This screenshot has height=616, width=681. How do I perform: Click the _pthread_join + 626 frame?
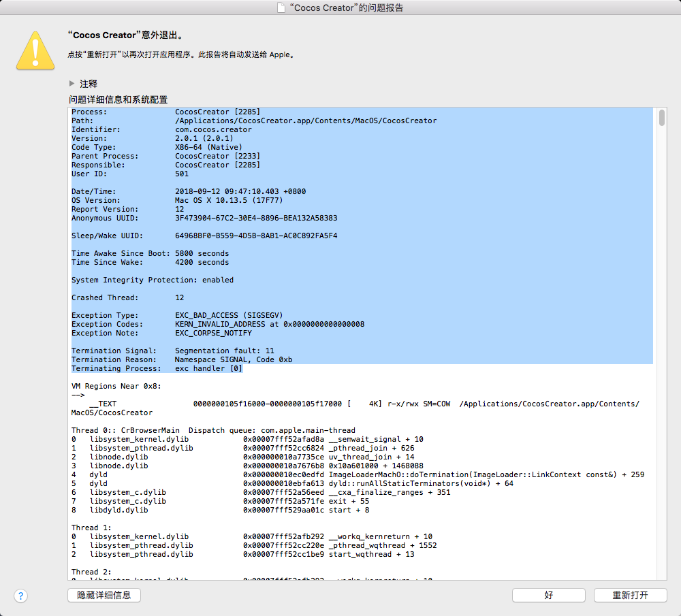(x=243, y=448)
